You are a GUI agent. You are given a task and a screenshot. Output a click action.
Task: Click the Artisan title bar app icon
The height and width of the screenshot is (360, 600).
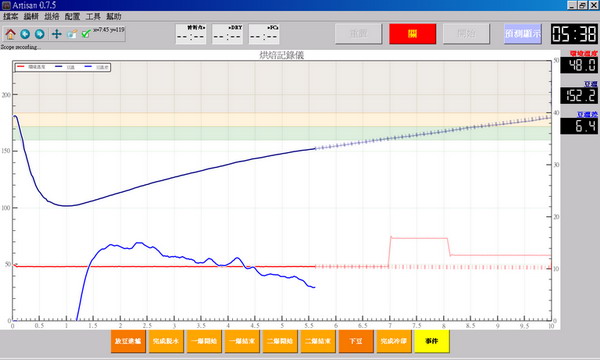(6, 5)
